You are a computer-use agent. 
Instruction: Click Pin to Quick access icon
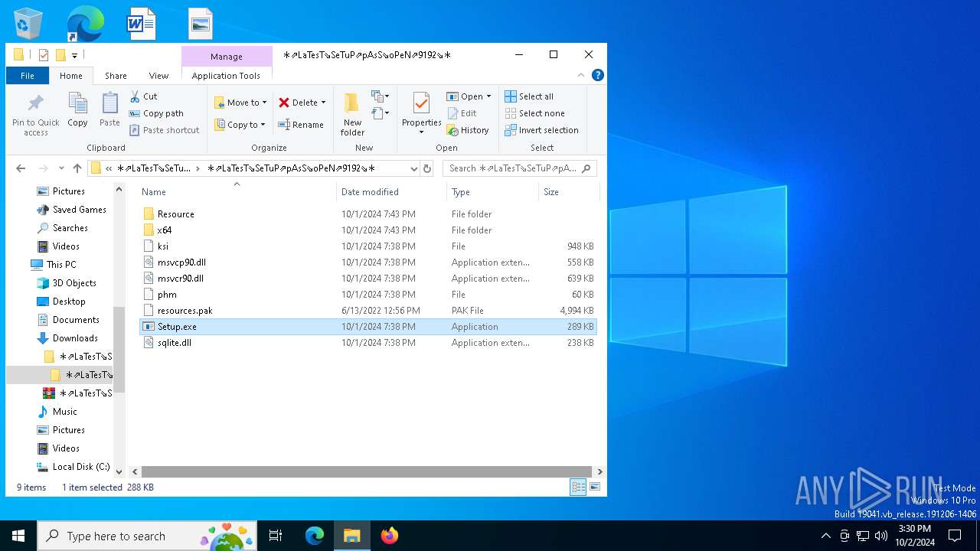(35, 103)
